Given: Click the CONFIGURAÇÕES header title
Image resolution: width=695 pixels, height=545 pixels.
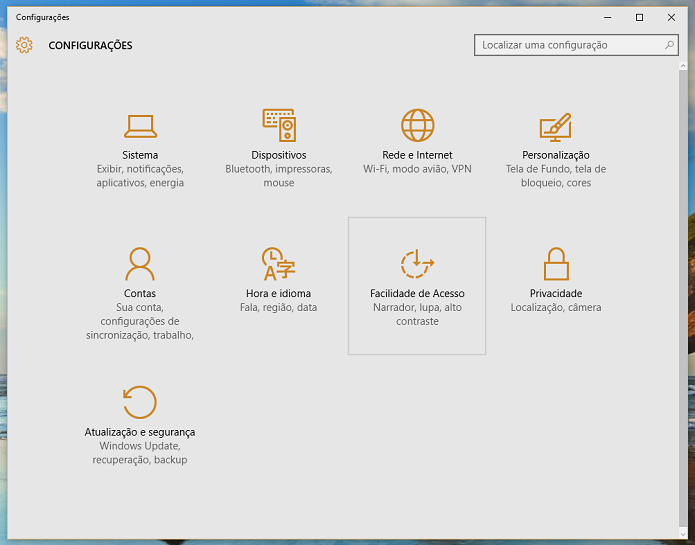Looking at the screenshot, I should click(x=90, y=46).
